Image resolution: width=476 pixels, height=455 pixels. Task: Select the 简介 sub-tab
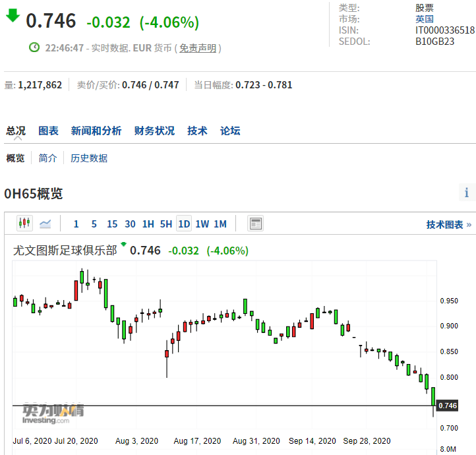(x=47, y=158)
